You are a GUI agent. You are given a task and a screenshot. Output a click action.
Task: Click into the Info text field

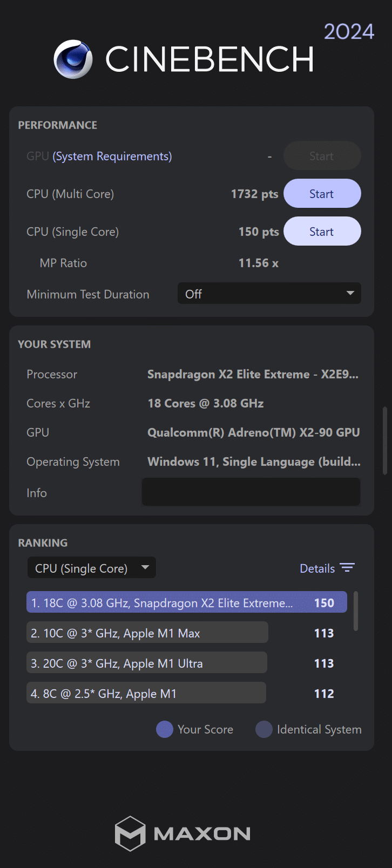[x=251, y=492]
